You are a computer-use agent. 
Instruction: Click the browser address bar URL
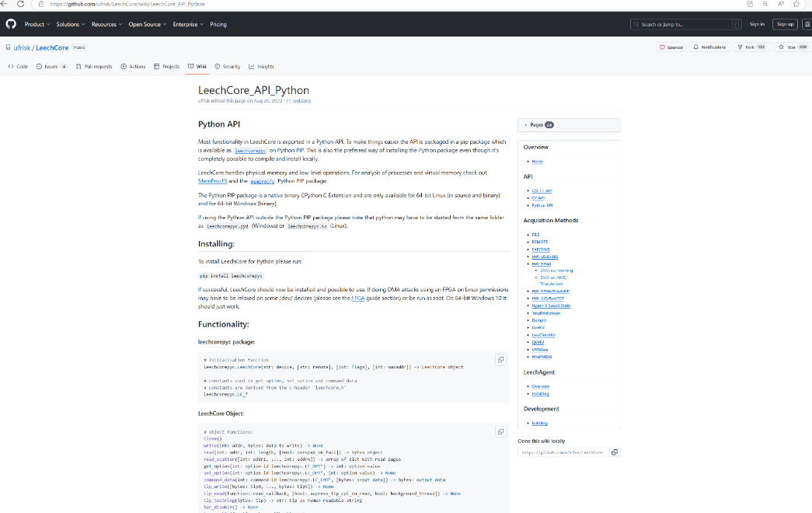(x=127, y=4)
